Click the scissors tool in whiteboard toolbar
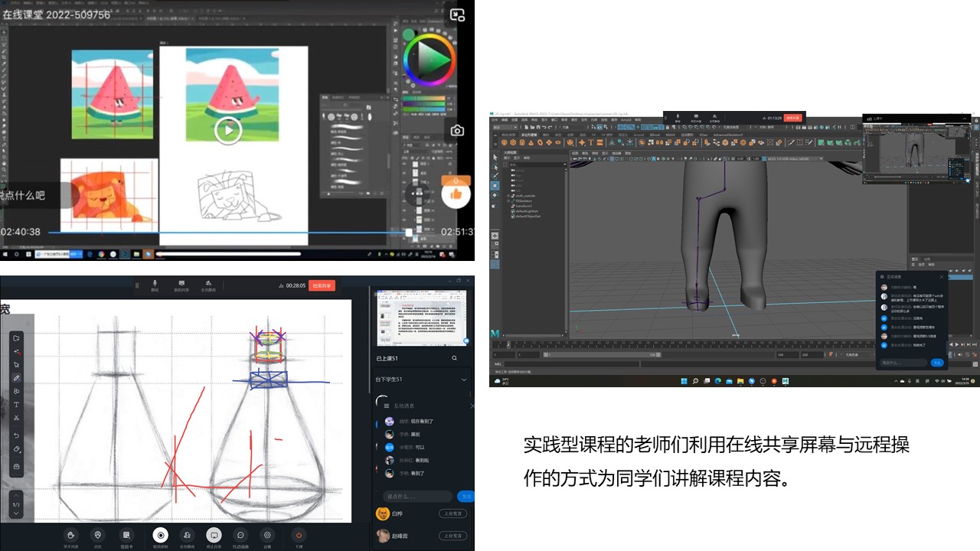980x551 pixels. click(17, 418)
